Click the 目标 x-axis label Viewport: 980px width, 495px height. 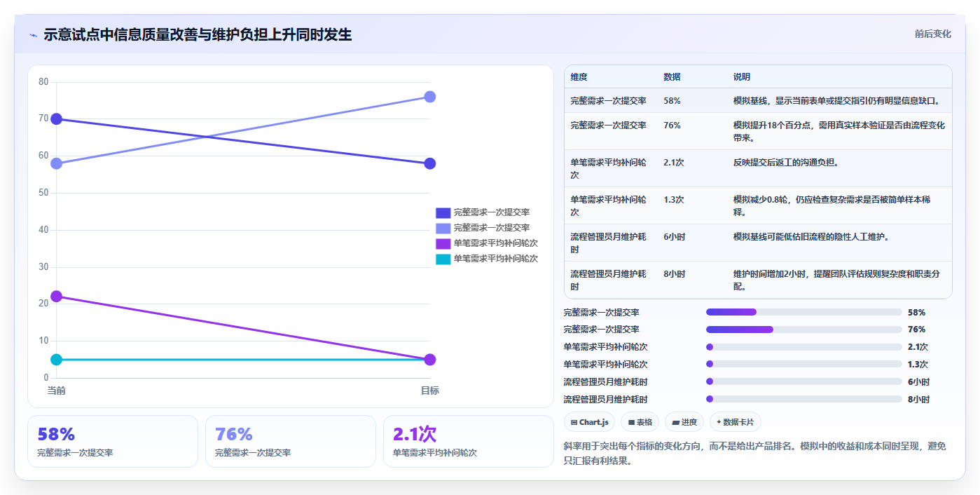[430, 391]
